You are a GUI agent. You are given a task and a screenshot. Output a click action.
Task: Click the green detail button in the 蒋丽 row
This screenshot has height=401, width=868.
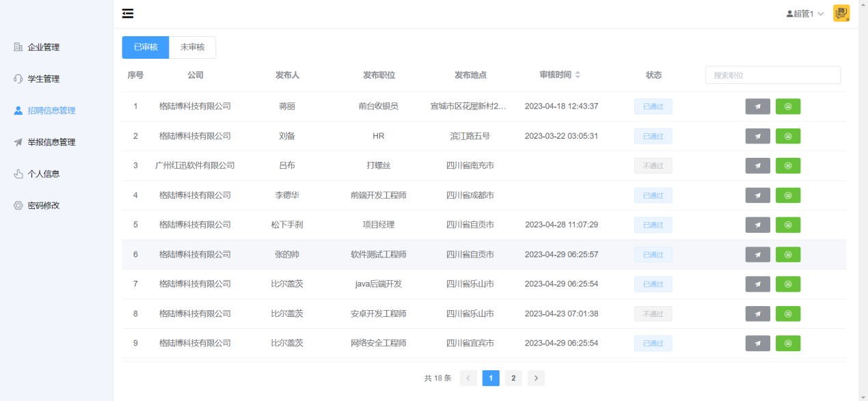point(788,107)
